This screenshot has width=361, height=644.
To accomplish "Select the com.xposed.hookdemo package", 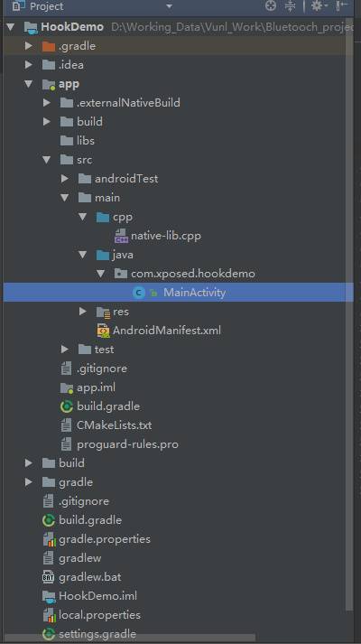I will click(x=193, y=274).
